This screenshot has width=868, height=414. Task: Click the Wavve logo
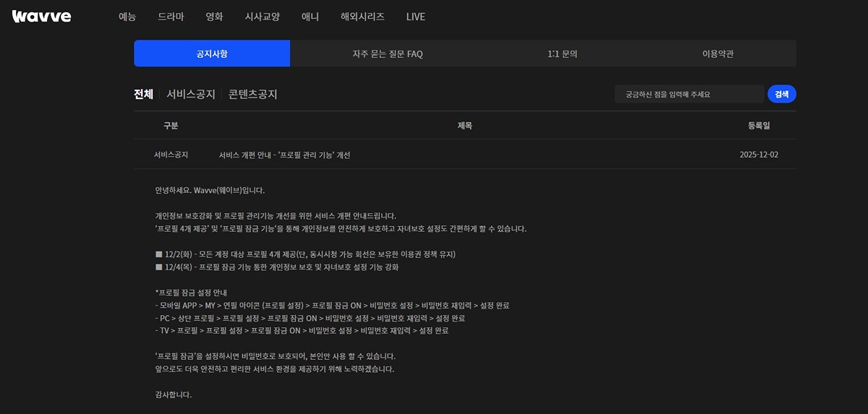point(41,16)
